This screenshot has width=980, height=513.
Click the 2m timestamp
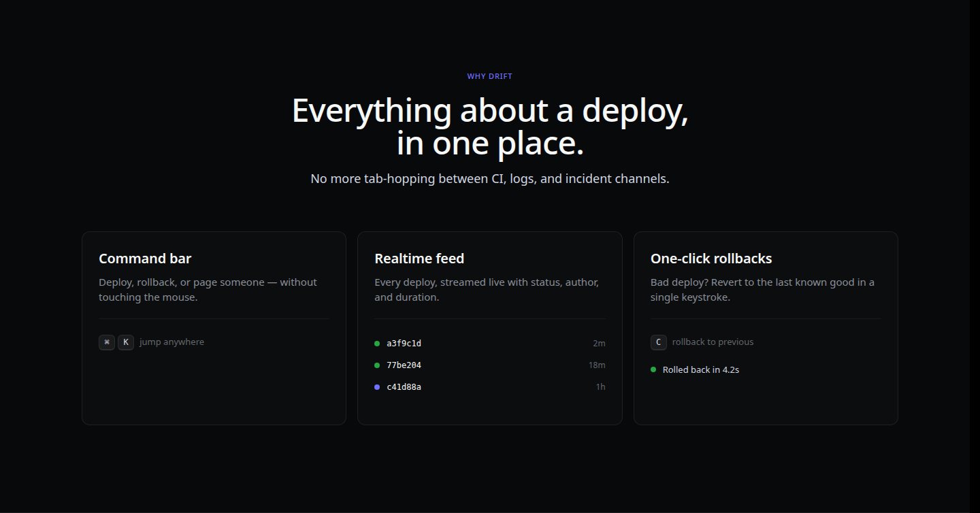coord(599,344)
